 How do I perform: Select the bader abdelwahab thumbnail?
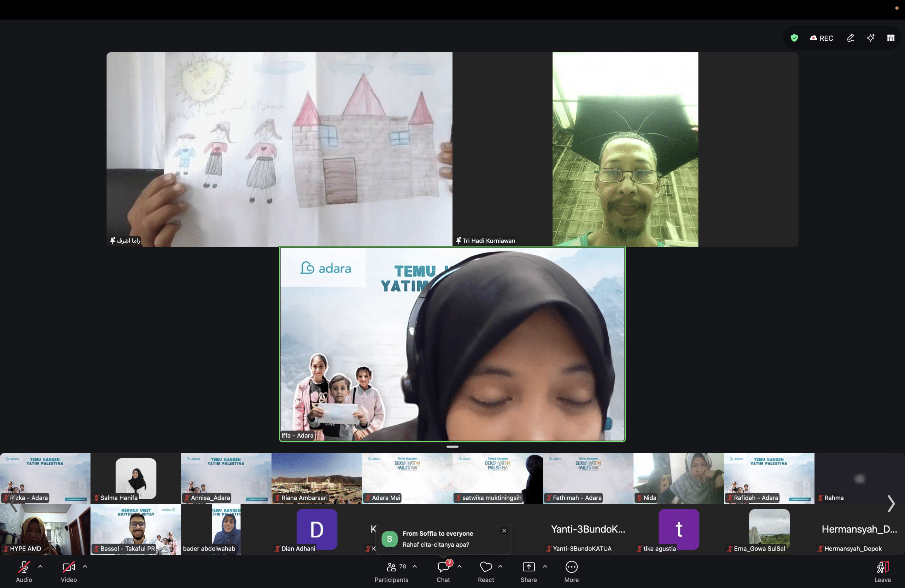click(x=226, y=529)
